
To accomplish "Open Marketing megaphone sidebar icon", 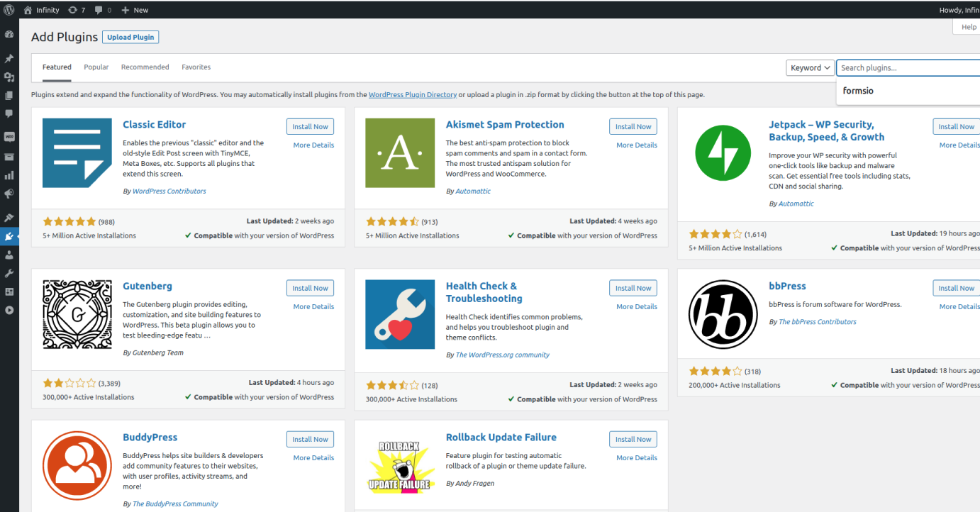I will [9, 194].
